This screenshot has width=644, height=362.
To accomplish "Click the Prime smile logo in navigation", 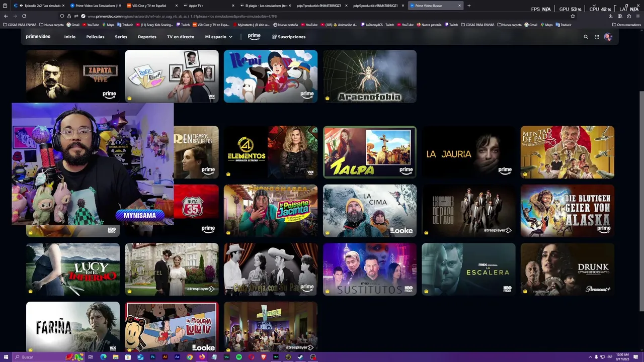I will click(x=254, y=37).
